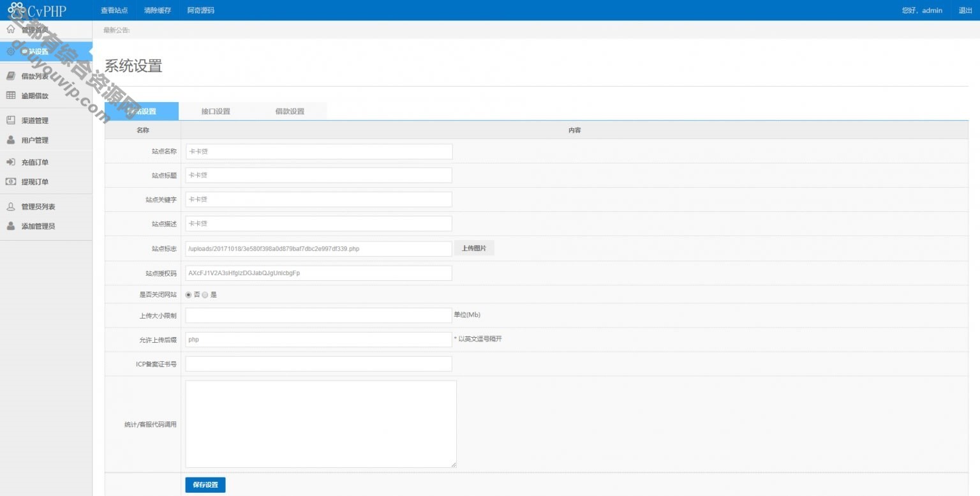The width and height of the screenshot is (980, 496).
Task: Click 清除缓存 in top bar
Action: point(158,10)
